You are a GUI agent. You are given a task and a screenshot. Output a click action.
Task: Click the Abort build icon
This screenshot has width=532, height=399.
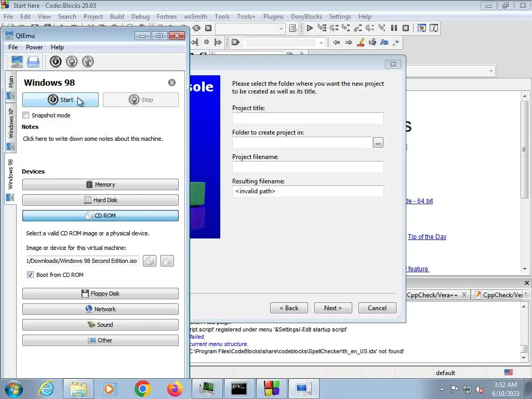[208, 28]
